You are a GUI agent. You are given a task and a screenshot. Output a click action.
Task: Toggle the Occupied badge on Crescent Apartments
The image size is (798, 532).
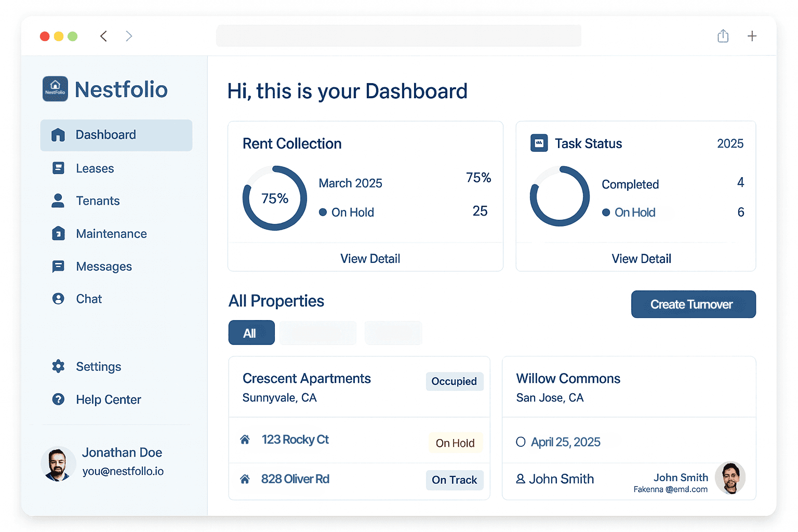point(454,381)
